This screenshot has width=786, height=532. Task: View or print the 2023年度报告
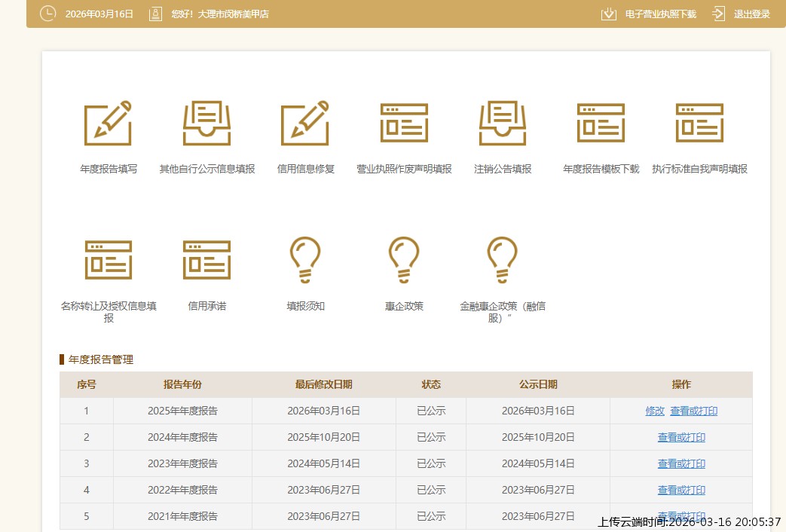pos(681,463)
